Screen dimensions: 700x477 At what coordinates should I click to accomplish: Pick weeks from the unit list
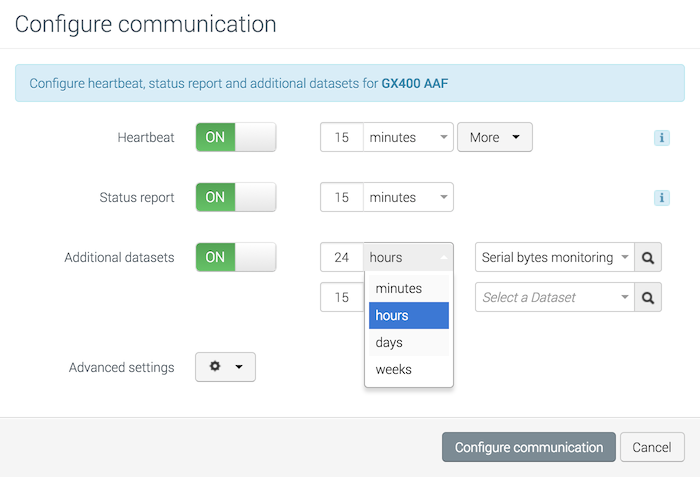coord(408,370)
